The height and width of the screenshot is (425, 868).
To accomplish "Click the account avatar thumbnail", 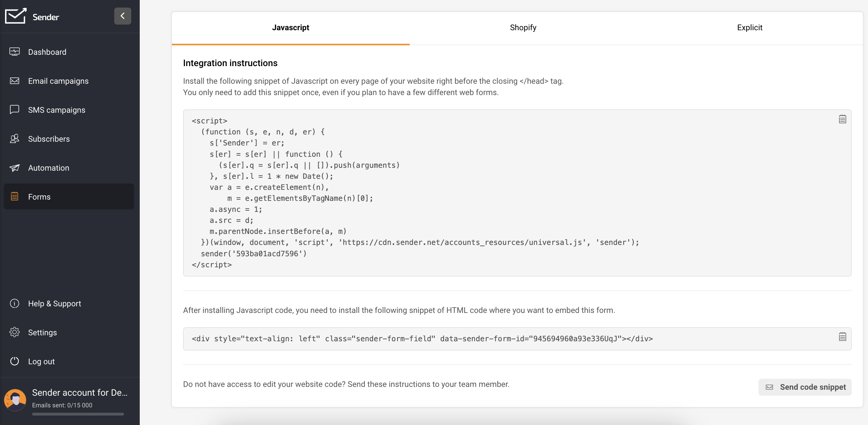I will pyautogui.click(x=15, y=400).
